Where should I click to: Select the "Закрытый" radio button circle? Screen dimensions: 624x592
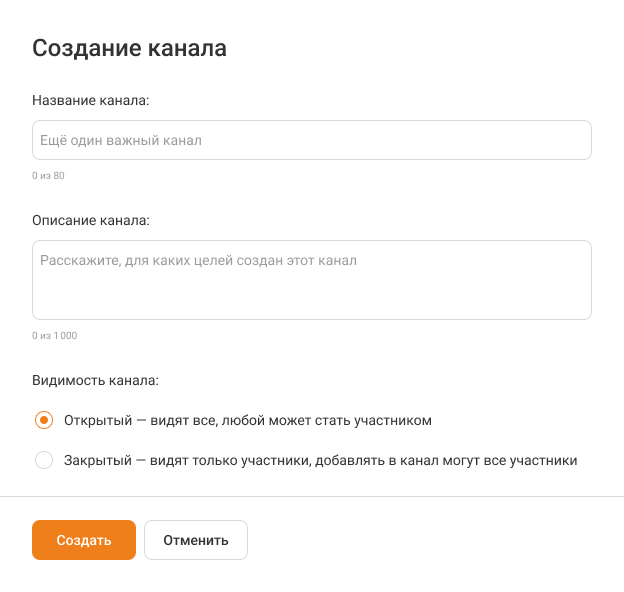(43, 461)
